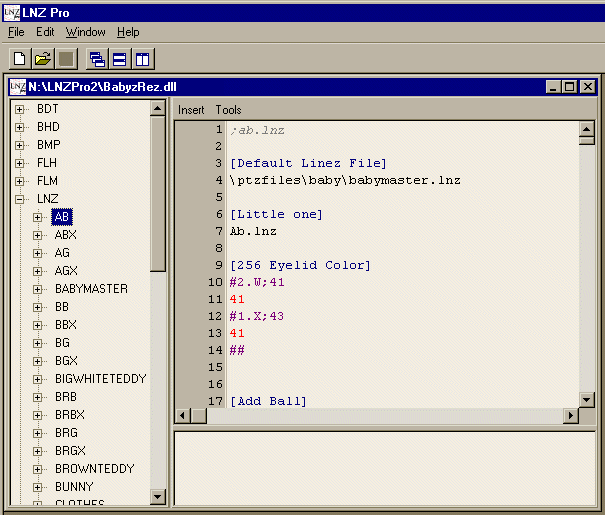
Task: Expand the BHD tree node
Action: (x=19, y=127)
